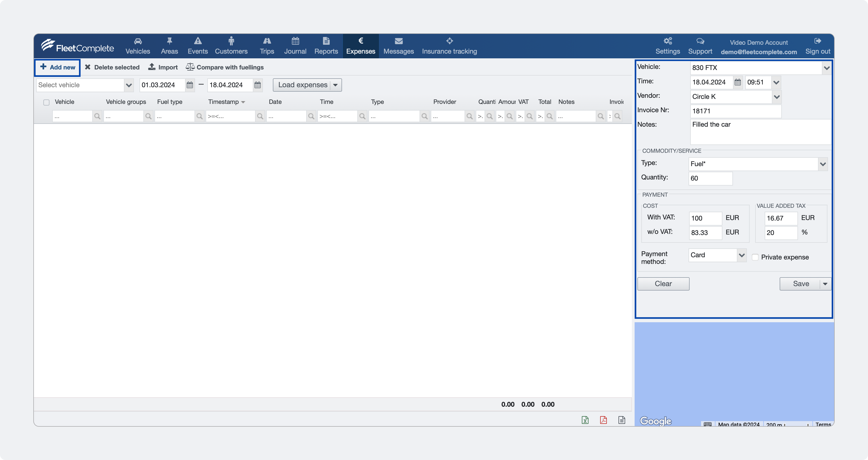
Task: Open the calendar for the start date
Action: point(190,85)
